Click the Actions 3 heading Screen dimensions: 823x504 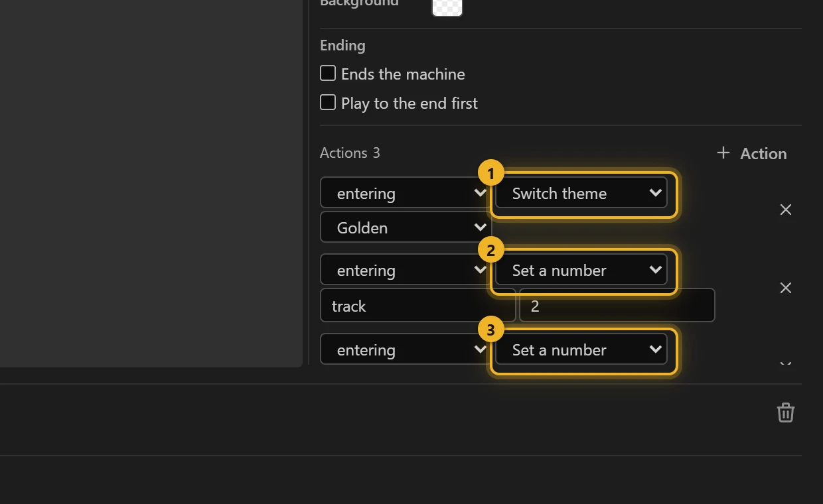pos(350,153)
